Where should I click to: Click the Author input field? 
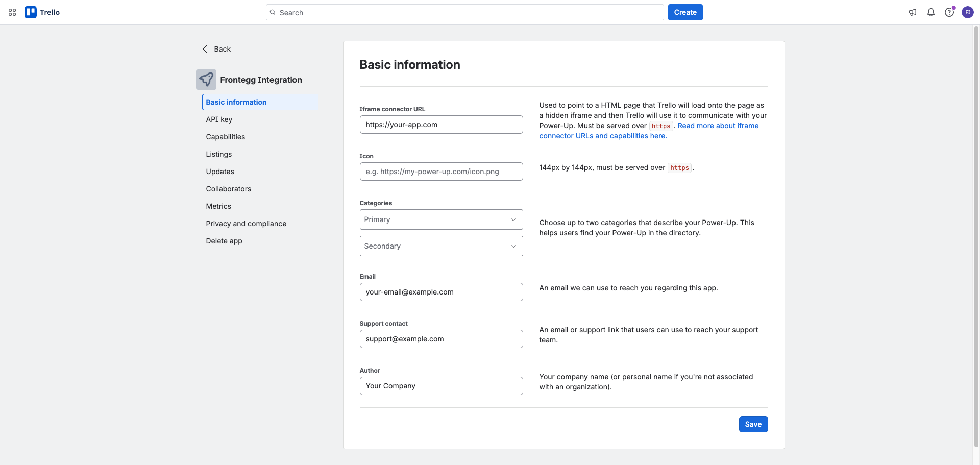441,386
